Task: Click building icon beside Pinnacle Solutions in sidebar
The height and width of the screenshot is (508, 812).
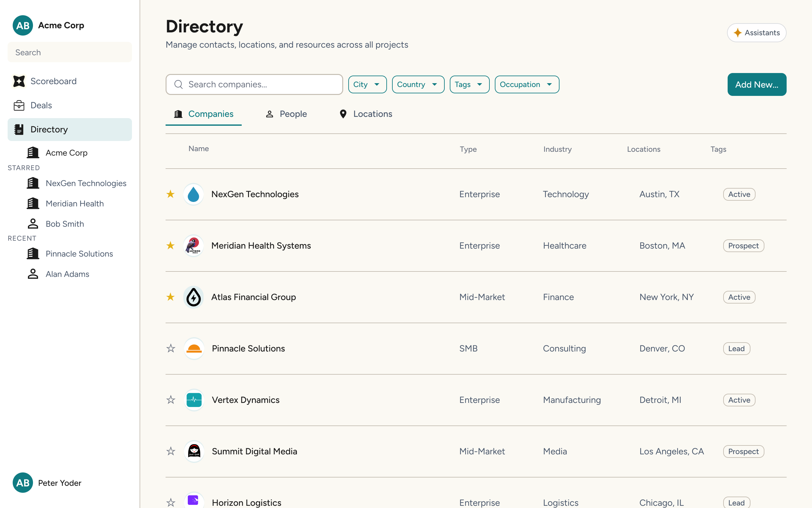Action: pos(33,254)
